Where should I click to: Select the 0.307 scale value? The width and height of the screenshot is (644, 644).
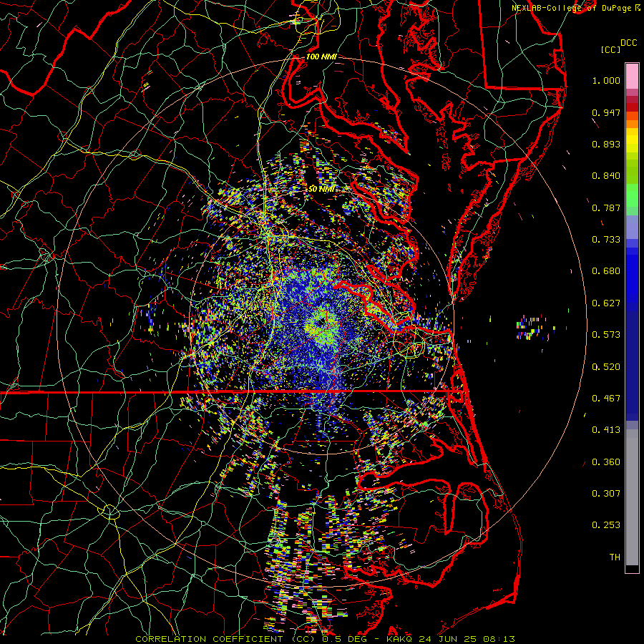pos(606,494)
